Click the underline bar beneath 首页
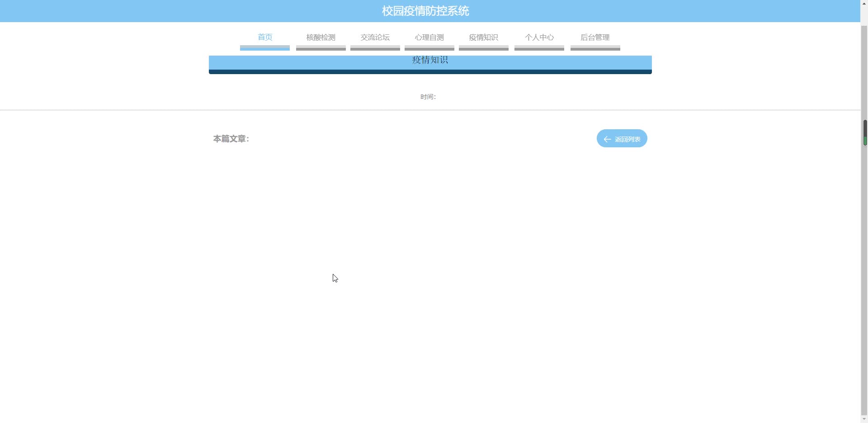 click(264, 48)
